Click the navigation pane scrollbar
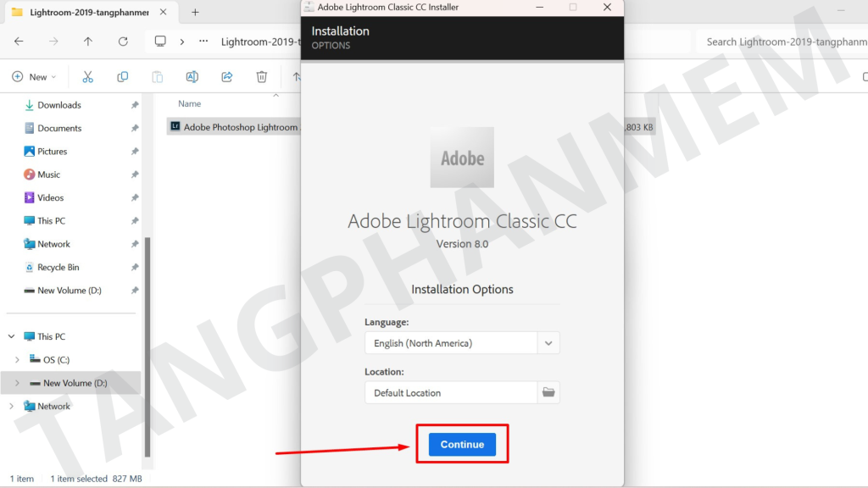This screenshot has height=488, width=868. point(147,347)
